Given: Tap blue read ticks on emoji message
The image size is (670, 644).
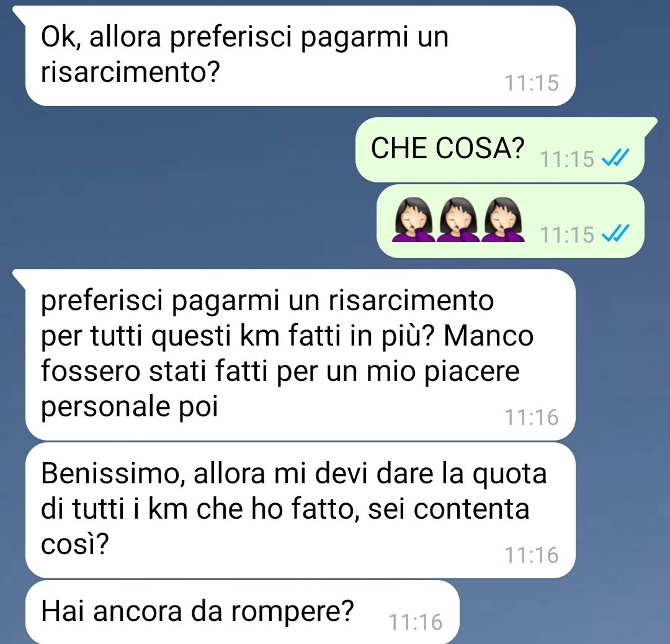Looking at the screenshot, I should click(615, 233).
